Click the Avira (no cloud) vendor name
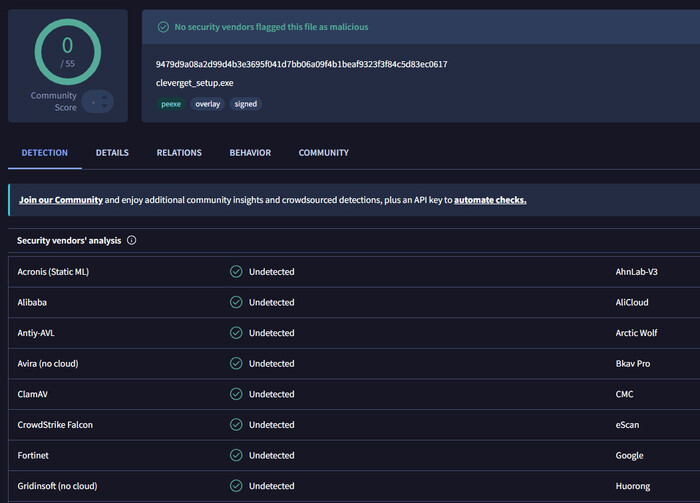Viewport: 700px width, 503px height. [x=48, y=364]
